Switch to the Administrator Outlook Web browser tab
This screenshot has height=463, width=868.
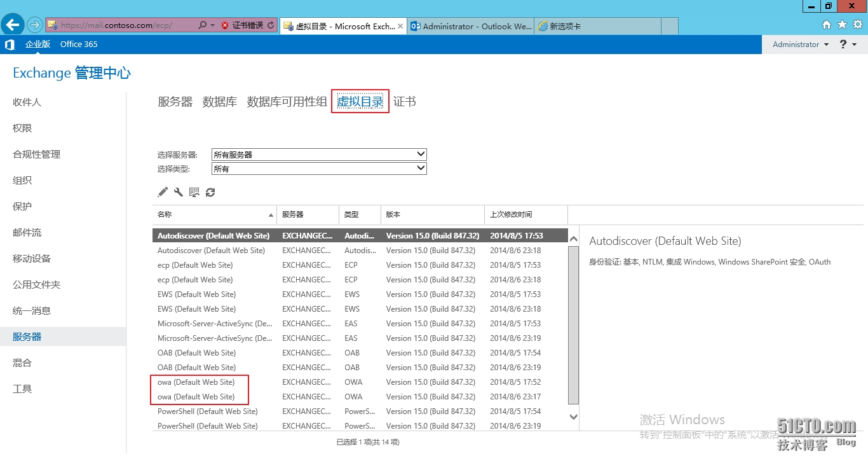[470, 26]
